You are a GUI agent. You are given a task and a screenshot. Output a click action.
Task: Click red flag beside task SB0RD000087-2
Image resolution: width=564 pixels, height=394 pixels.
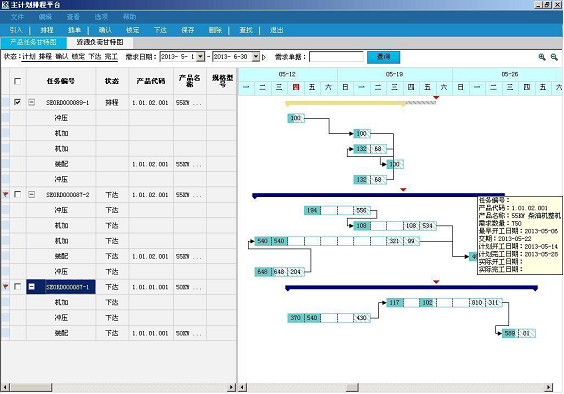click(x=5, y=194)
